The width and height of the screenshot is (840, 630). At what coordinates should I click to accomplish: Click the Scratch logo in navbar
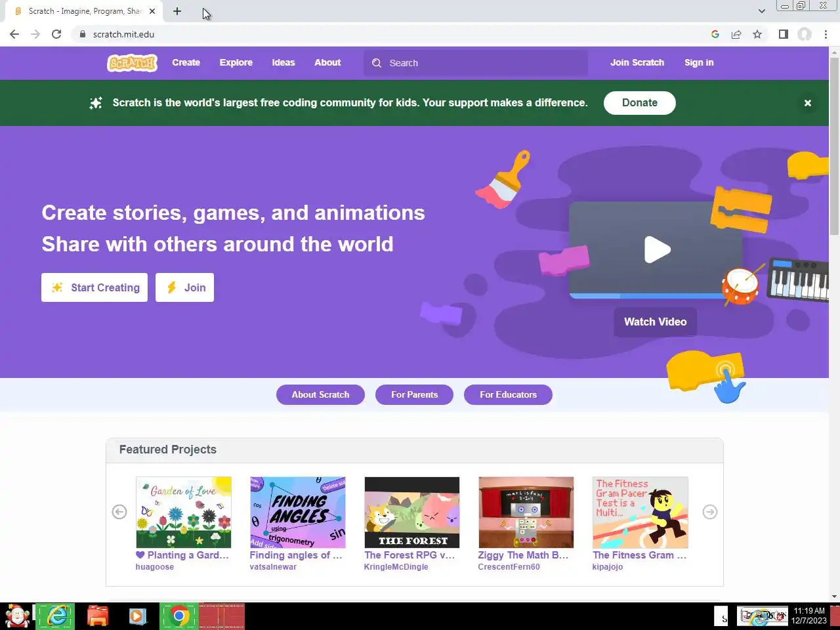(x=132, y=63)
